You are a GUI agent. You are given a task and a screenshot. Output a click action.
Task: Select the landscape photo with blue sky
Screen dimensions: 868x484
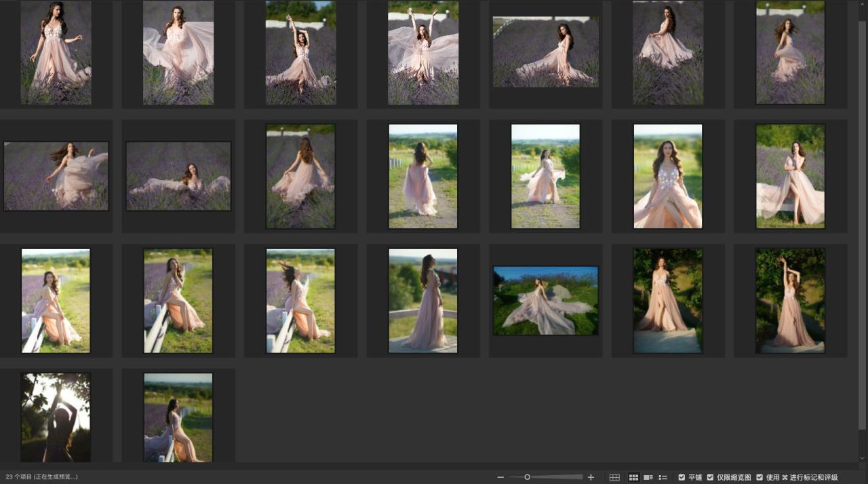pos(546,300)
